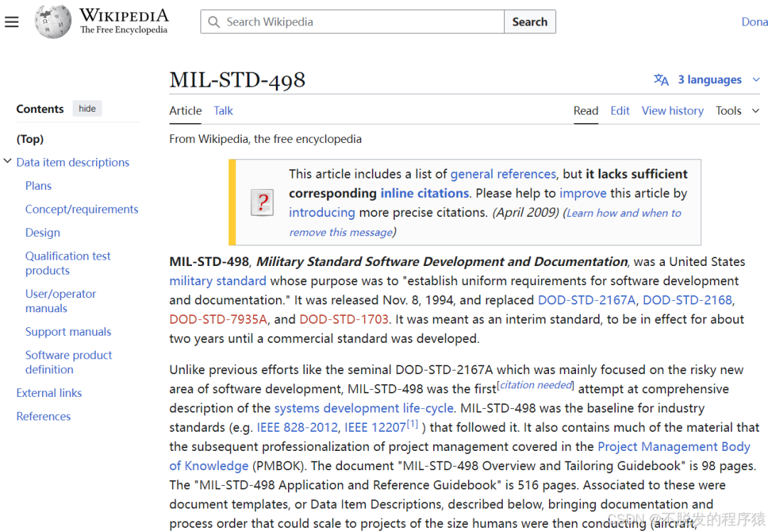
Task: Open the View history tab
Action: click(673, 111)
